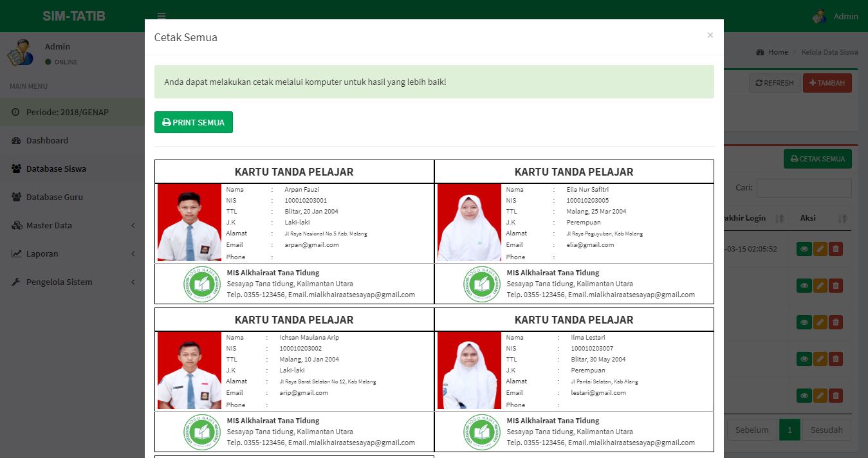Click the Laporan chart icon
Screen dimensions: 868x458
[x=16, y=253]
